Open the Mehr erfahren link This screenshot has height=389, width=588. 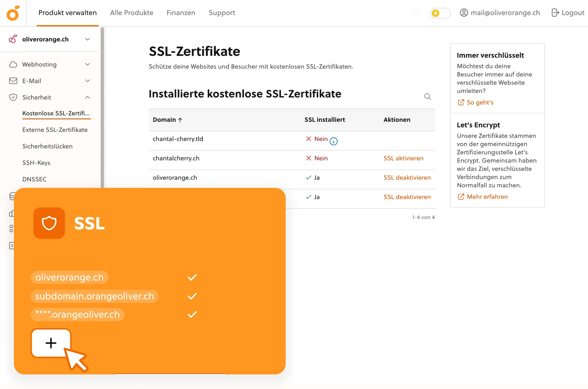(x=487, y=197)
